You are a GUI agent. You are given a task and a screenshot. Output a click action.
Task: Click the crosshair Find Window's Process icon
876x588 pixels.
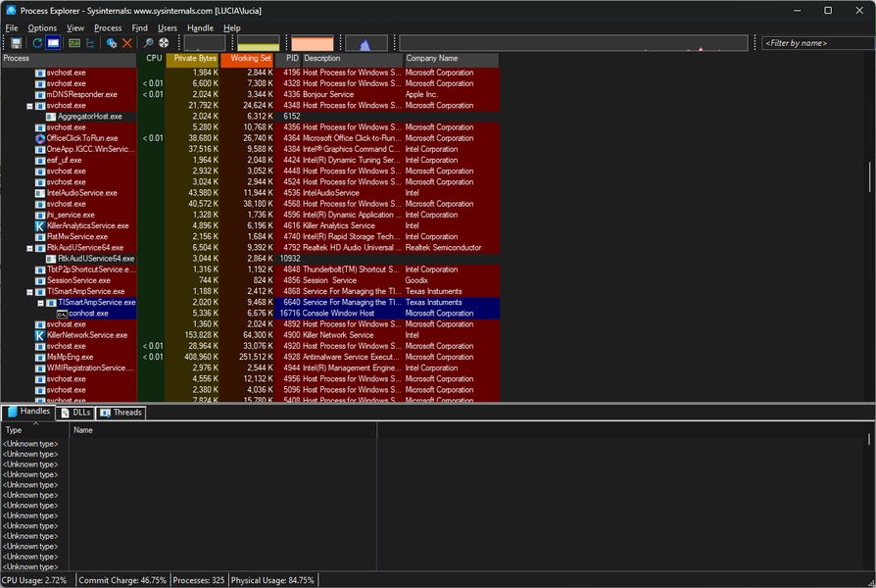(x=164, y=43)
